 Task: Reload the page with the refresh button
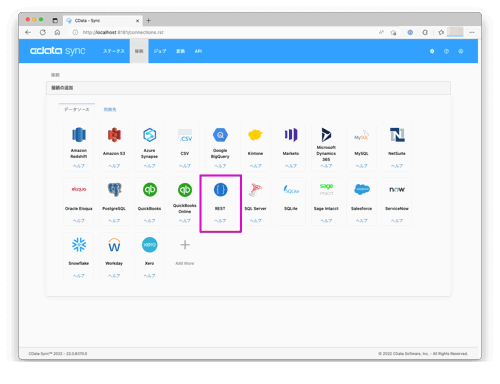[x=43, y=32]
